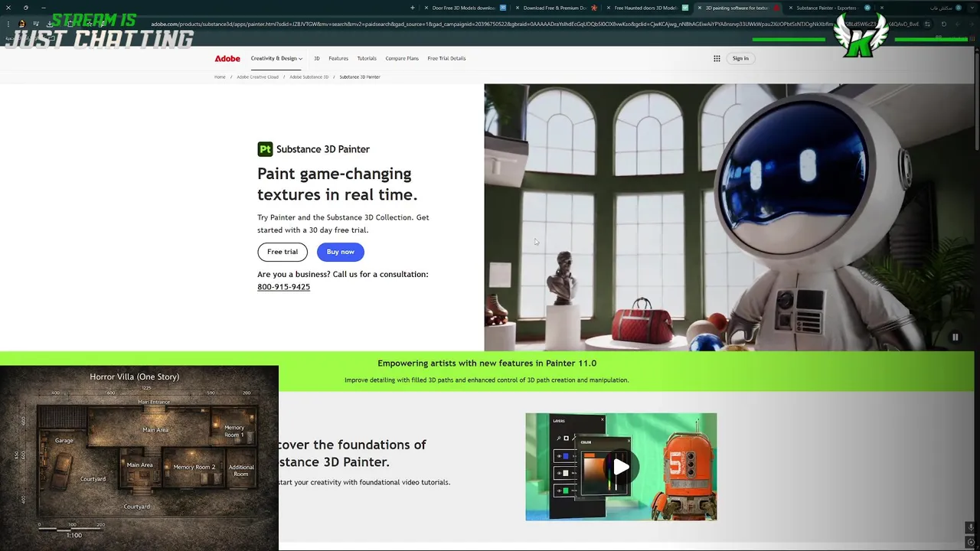980x551 pixels.
Task: Reload the page with the refresh icon
Action: pyautogui.click(x=944, y=24)
